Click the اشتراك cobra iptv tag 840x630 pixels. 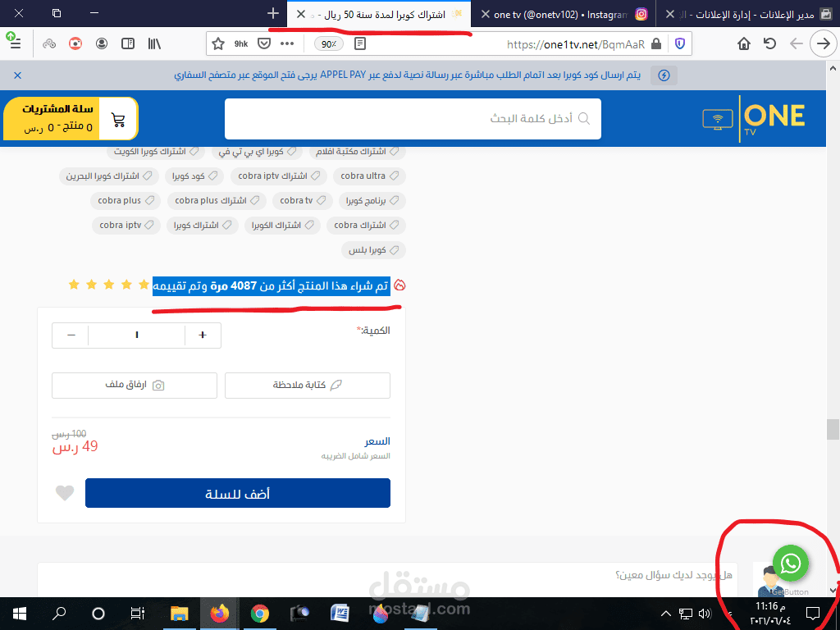[279, 176]
